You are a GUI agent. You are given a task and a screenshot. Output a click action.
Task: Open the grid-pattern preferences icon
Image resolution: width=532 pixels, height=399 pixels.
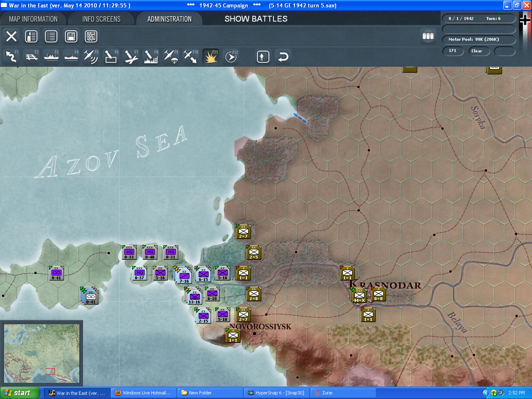(91, 36)
